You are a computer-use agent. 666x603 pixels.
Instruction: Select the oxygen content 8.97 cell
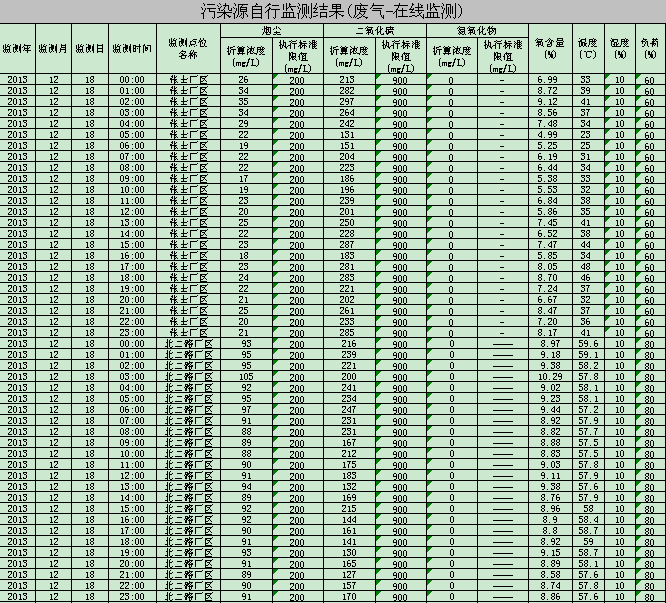click(x=550, y=344)
